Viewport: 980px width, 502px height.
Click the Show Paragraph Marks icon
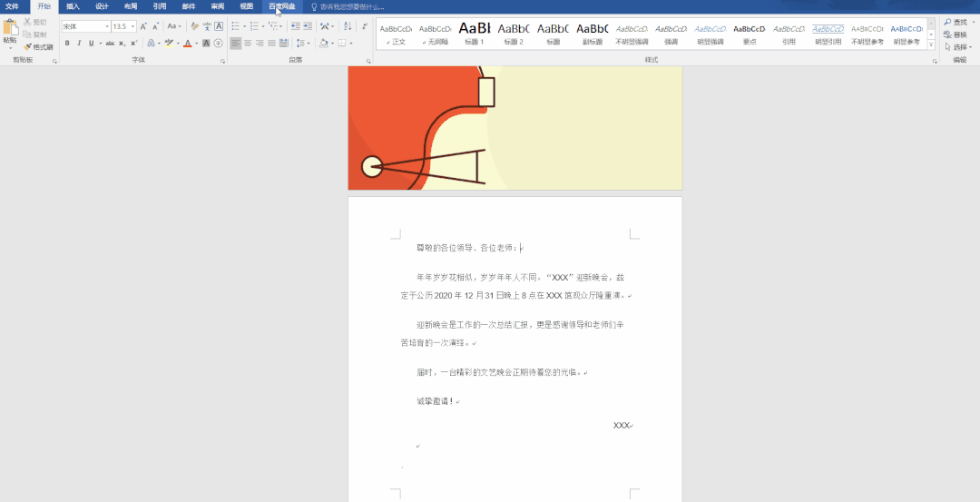point(365,26)
